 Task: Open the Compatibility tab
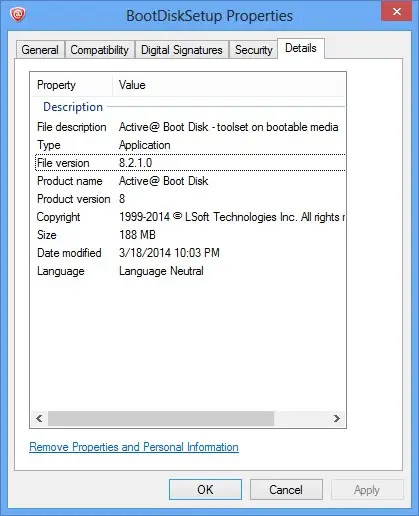(100, 50)
